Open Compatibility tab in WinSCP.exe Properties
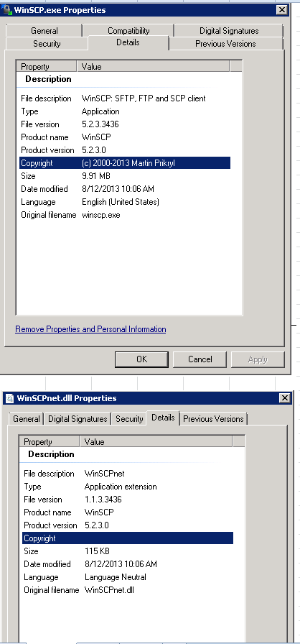This screenshot has width=300, height=644. [x=128, y=30]
